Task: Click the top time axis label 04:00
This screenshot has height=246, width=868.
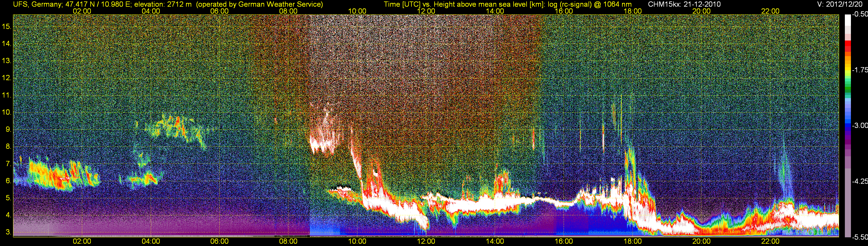Action: (x=151, y=11)
